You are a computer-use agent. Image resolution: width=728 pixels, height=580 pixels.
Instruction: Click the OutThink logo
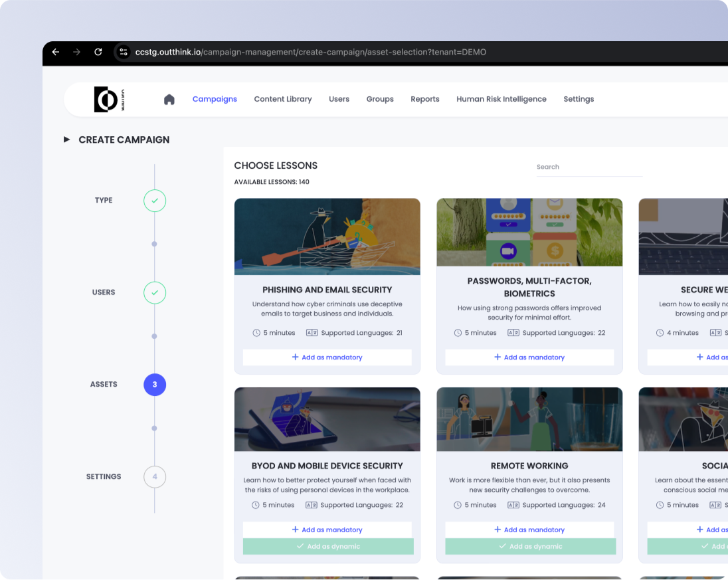(x=109, y=99)
